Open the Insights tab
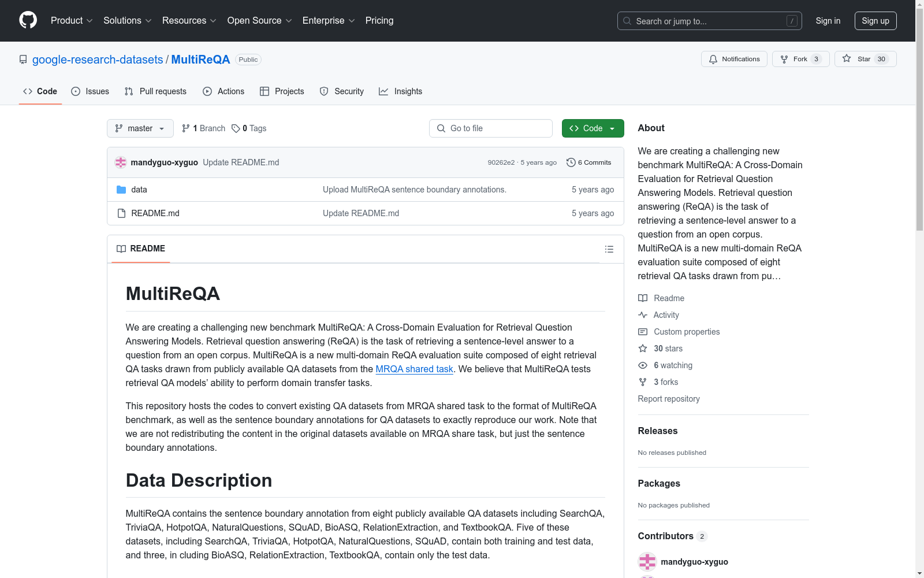The image size is (924, 578). (401, 91)
